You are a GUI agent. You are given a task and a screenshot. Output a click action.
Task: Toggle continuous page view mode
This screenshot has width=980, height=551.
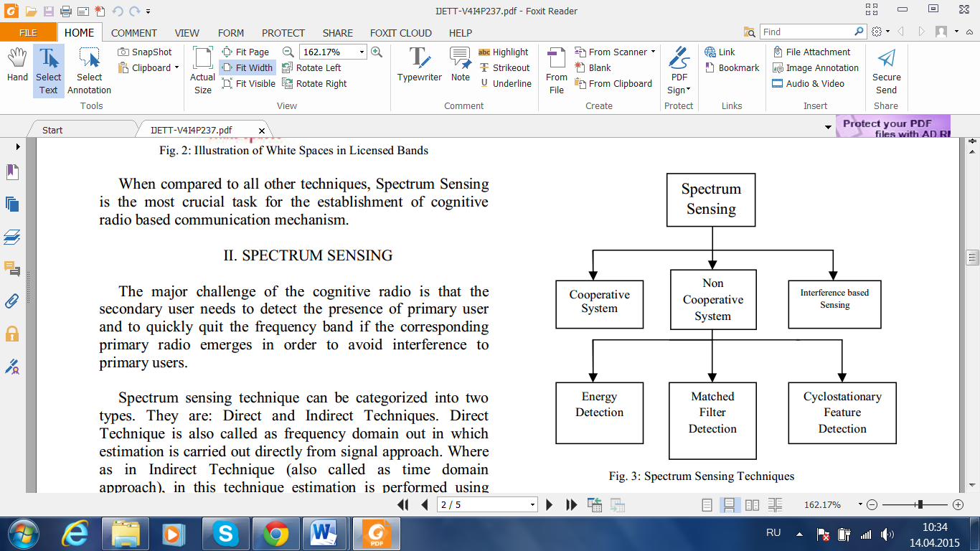tap(728, 505)
